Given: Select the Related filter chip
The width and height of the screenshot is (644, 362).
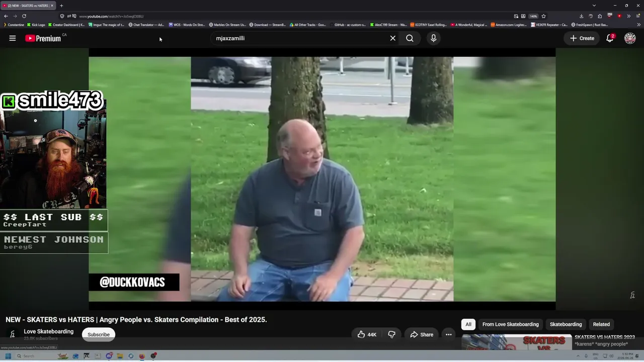Looking at the screenshot, I should [601, 324].
